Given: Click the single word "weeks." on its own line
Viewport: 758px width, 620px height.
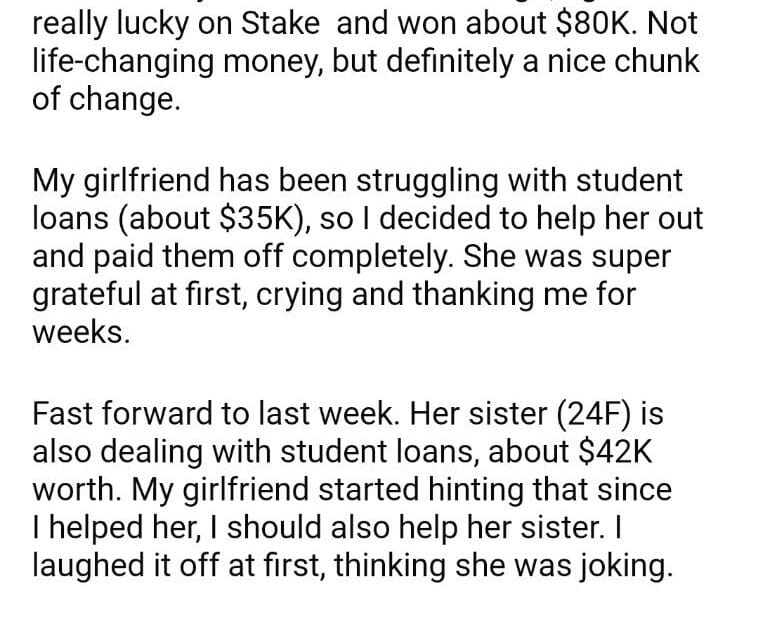Looking at the screenshot, I should pos(81,334).
